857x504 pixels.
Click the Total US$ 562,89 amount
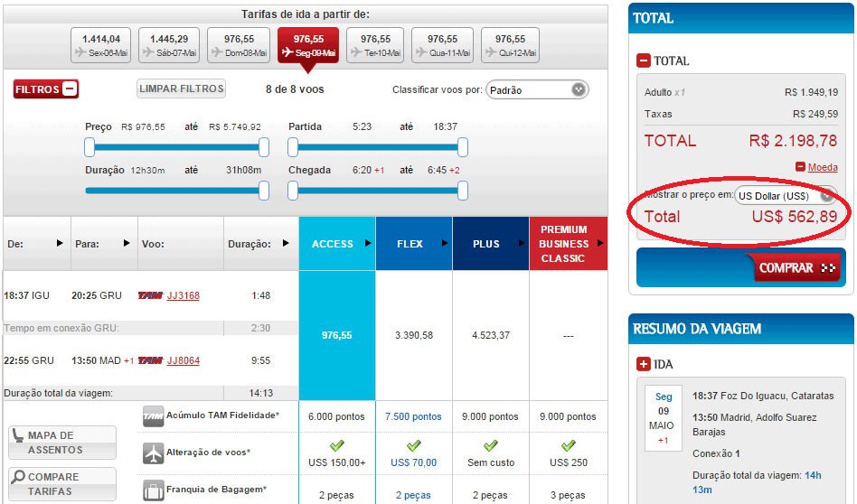(794, 217)
